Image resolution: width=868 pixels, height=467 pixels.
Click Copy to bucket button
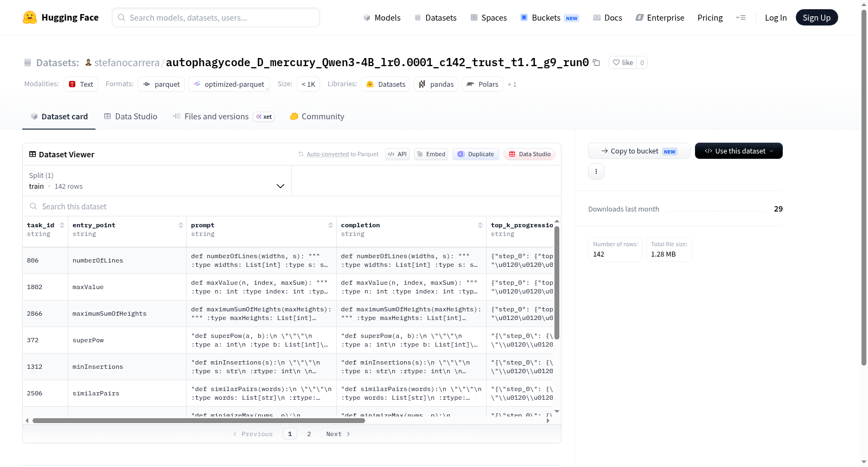click(x=639, y=151)
